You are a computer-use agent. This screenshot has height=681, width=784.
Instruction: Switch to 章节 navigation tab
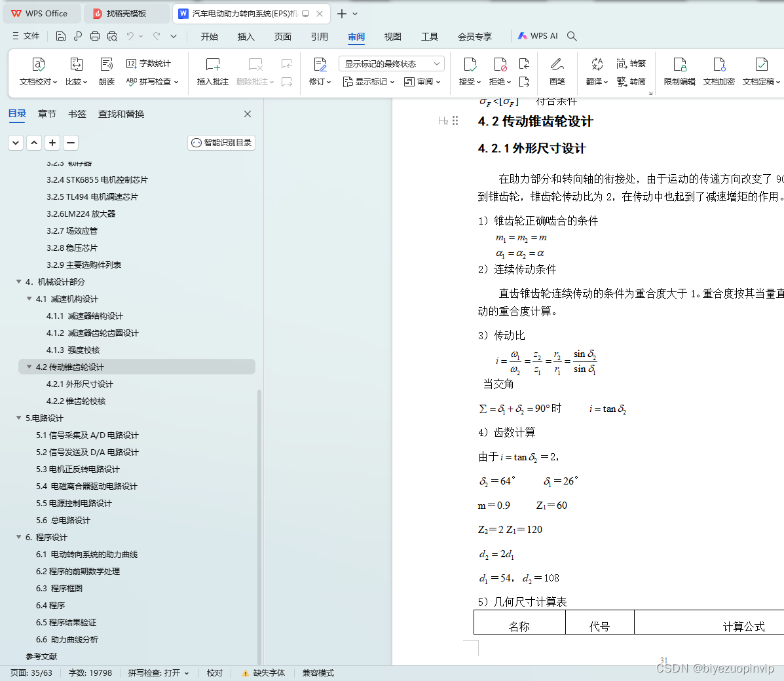47,114
